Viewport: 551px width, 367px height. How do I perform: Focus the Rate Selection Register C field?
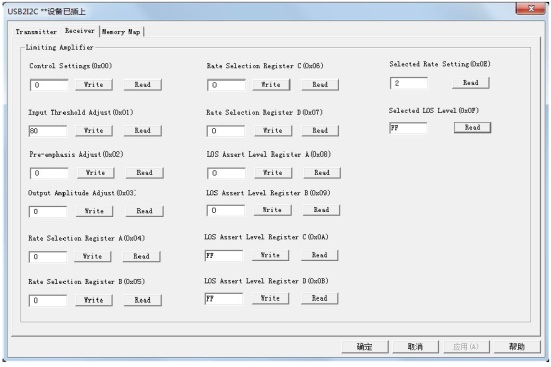coord(226,85)
